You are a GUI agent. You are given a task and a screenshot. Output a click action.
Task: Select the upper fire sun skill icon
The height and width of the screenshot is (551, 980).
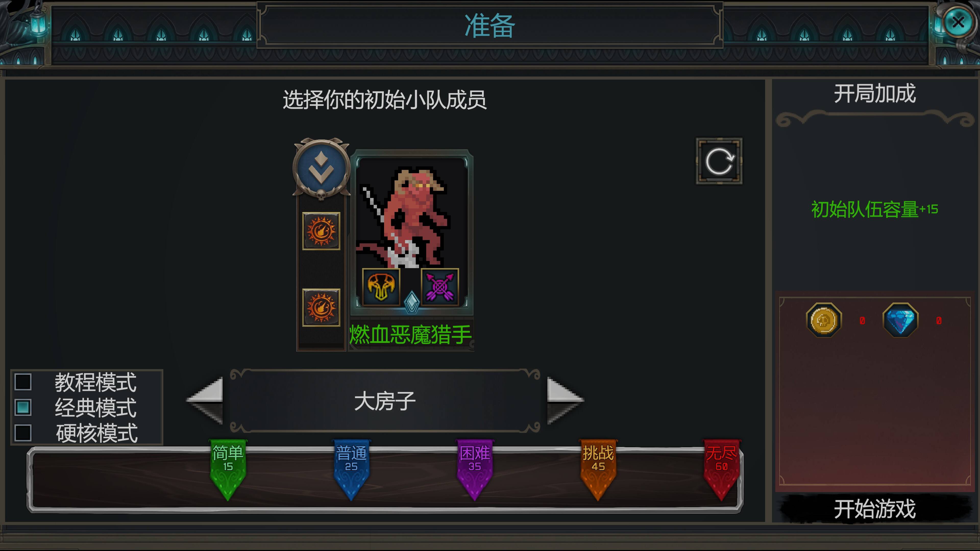pyautogui.click(x=321, y=231)
